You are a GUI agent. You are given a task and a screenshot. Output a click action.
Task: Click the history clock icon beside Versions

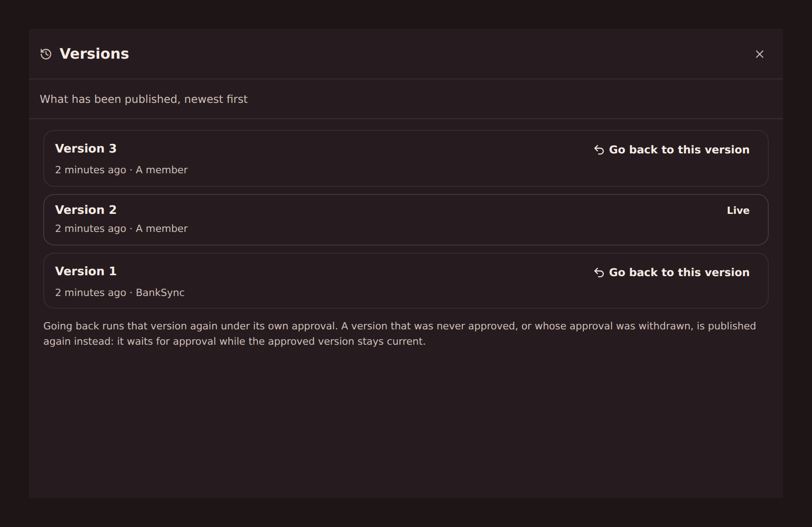[46, 54]
